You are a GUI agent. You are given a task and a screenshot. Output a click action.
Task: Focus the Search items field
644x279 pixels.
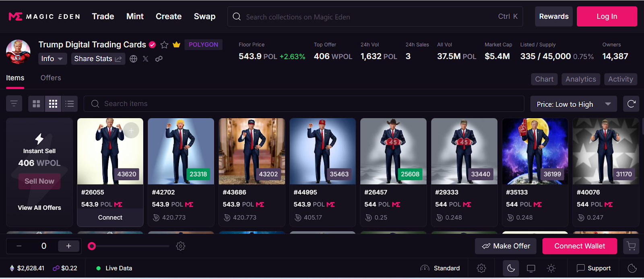(304, 104)
